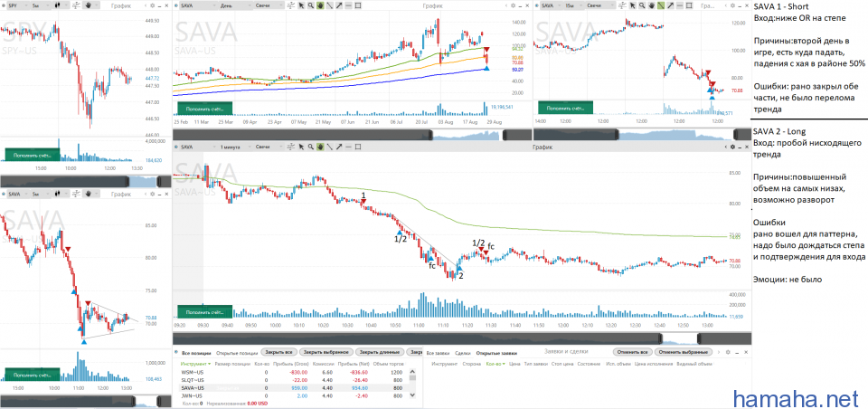This screenshot has height=409, width=868.
Task: Open gear settings in the orders panel
Action: click(728, 353)
